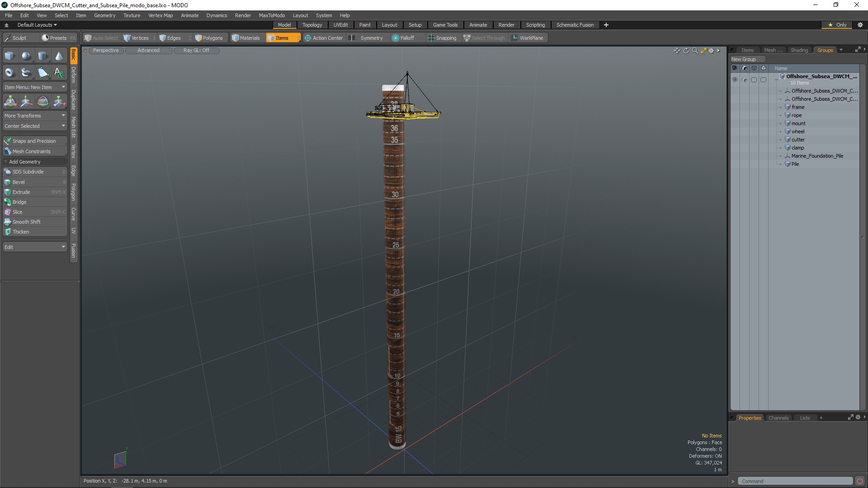This screenshot has width=868, height=488.
Task: Switch to the UVEdit tab
Action: pos(341,24)
